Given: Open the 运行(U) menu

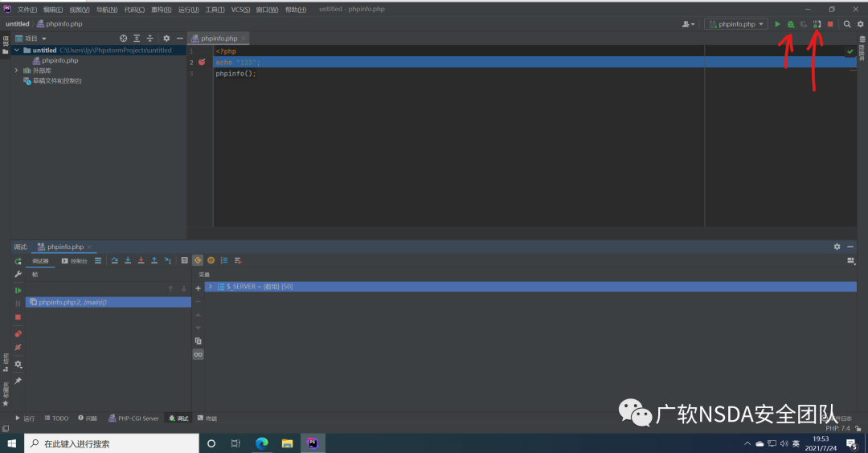Looking at the screenshot, I should coord(188,10).
